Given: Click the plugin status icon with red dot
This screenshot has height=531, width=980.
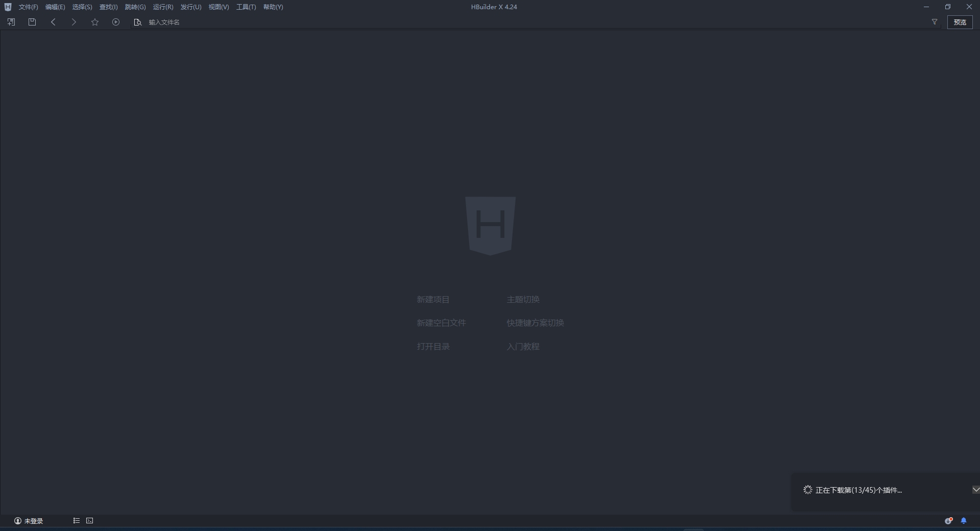Looking at the screenshot, I should click(949, 521).
